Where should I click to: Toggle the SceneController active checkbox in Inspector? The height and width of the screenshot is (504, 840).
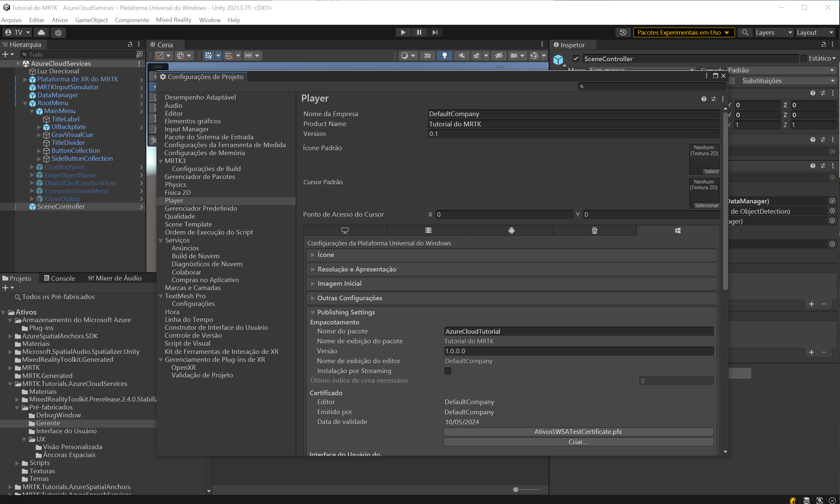click(x=575, y=59)
